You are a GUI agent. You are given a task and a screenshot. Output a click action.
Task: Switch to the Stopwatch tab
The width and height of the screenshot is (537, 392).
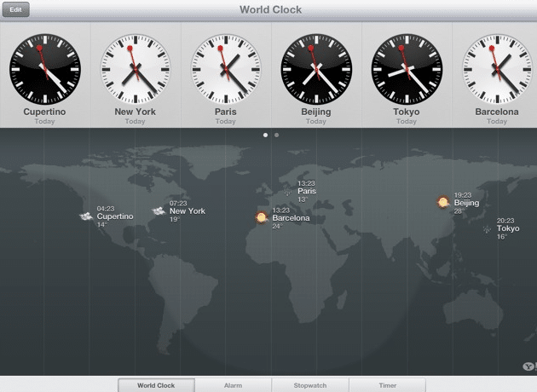(310, 385)
